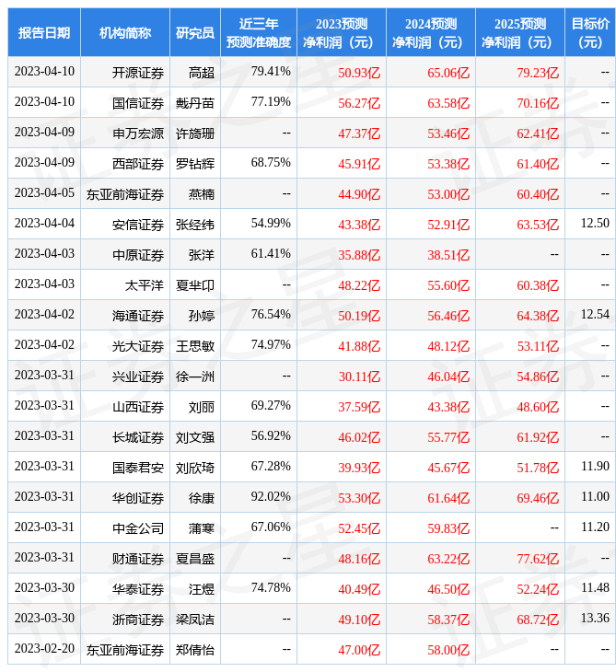Click the 2025预测净利润 column header
Screen dimensions: 616x672
519,32
